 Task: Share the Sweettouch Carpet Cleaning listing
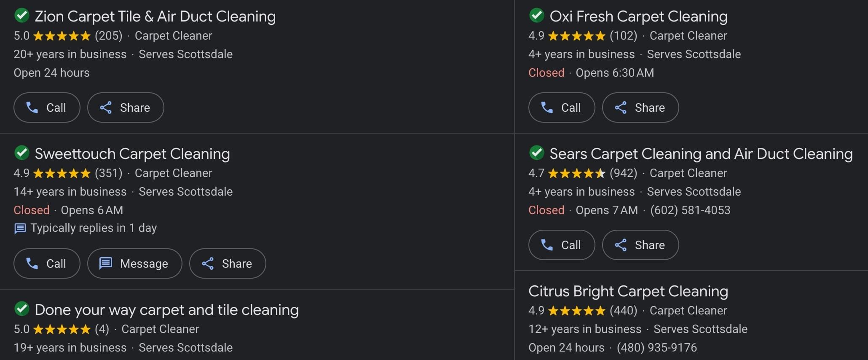[x=228, y=263]
